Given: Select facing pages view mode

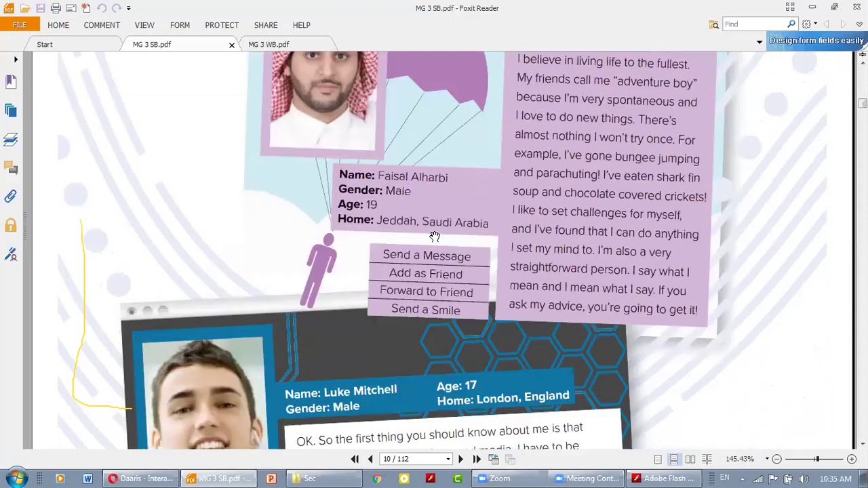Looking at the screenshot, I should point(690,459).
